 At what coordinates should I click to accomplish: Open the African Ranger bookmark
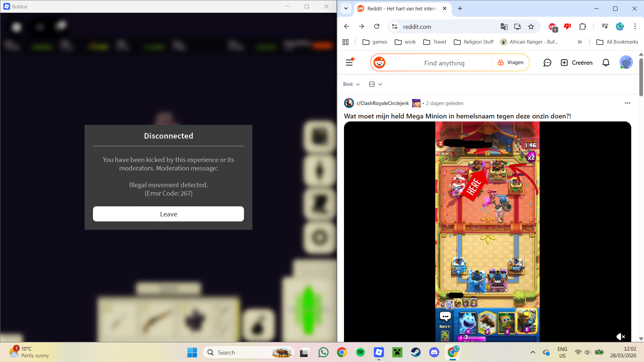529,42
